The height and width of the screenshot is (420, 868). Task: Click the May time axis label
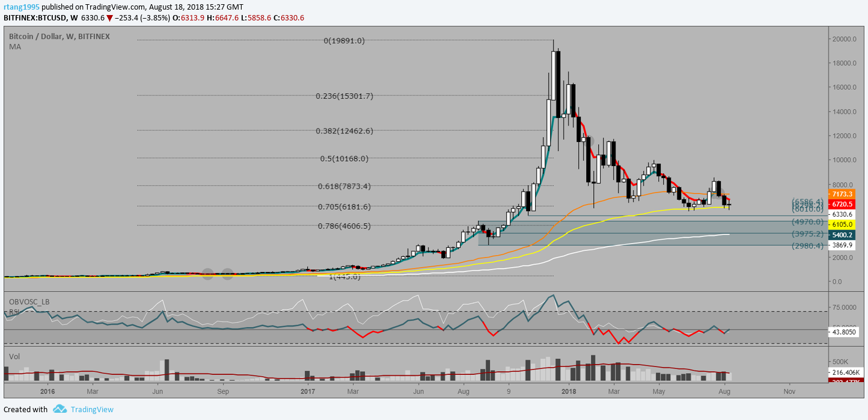658,391
